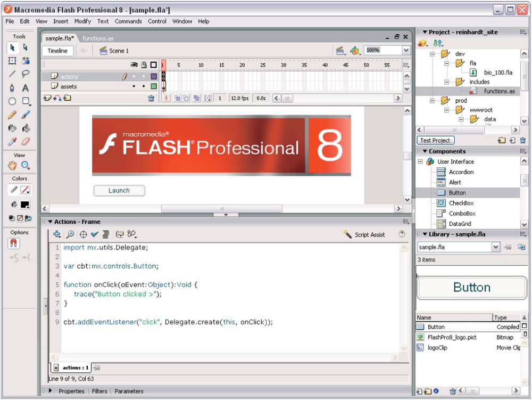Choose the Hand tool
Viewport: 532px width, 400px height.
point(12,166)
